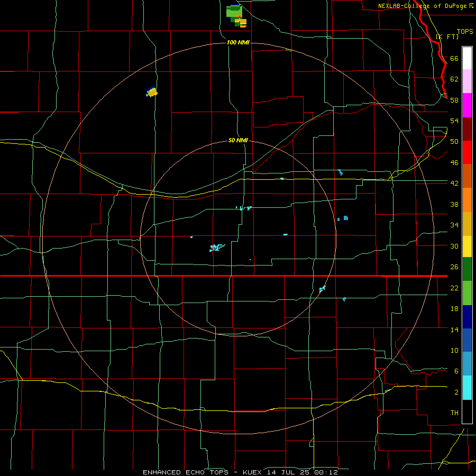This screenshot has width=476, height=476.
Task: Click the 50 legend value
Action: click(x=454, y=142)
